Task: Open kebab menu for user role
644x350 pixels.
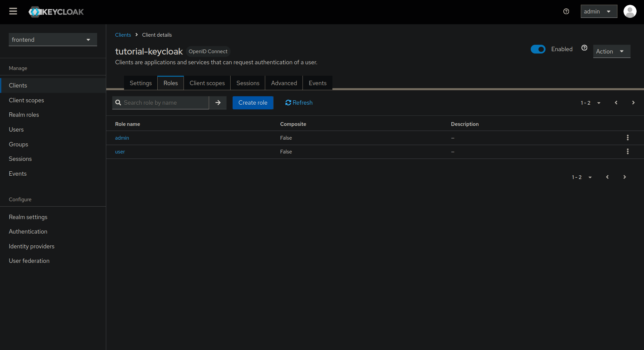Action: (x=628, y=151)
